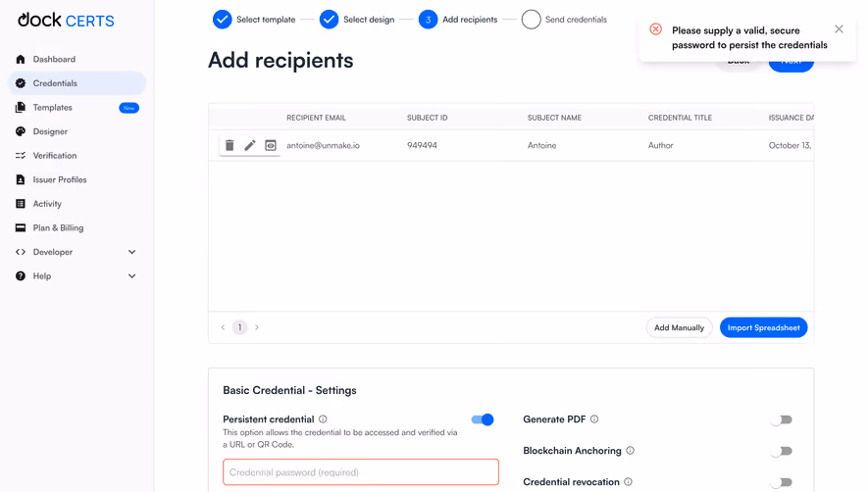Select page 1 in pagination

click(x=239, y=327)
